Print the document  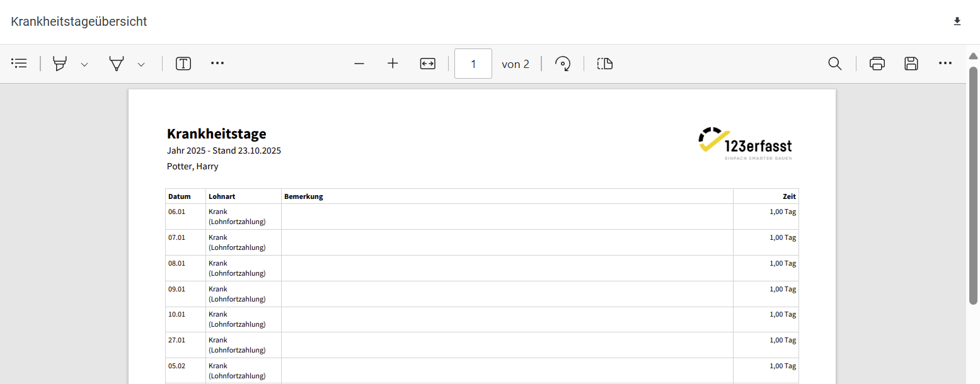pos(877,64)
